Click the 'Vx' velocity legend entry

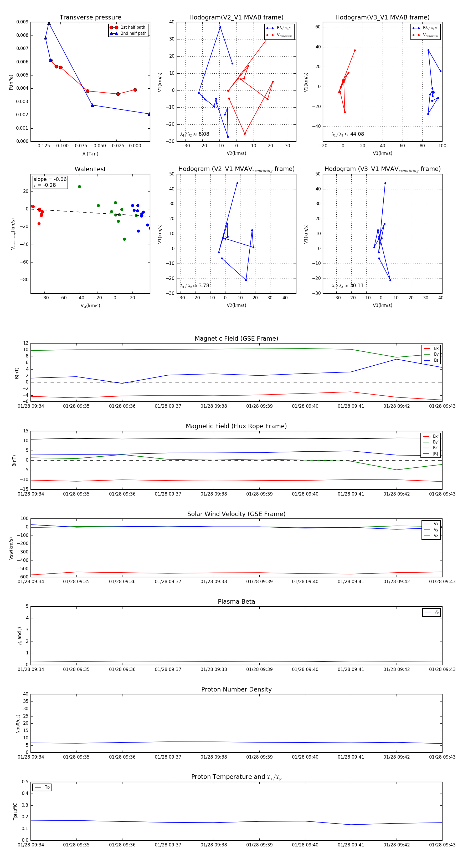[x=431, y=524]
